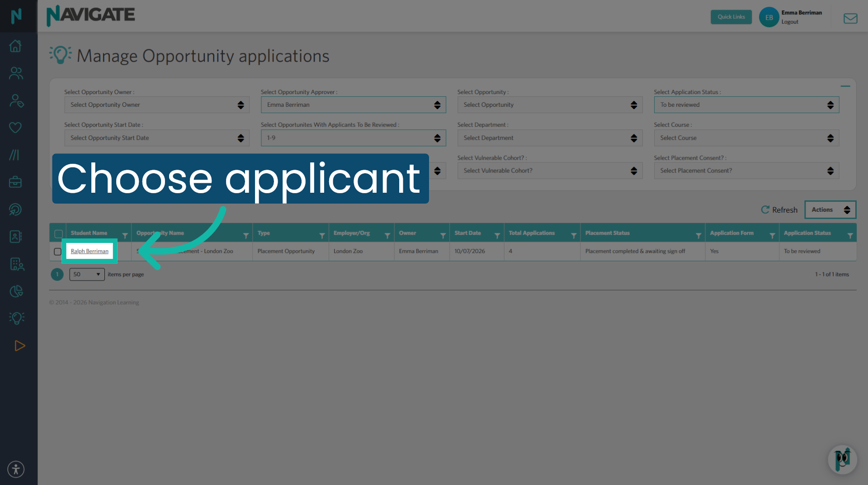Screen dimensions: 868x485
Task: Sort by Total Applications column header
Action: point(532,233)
